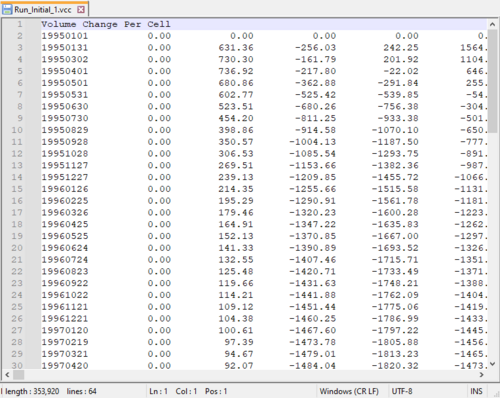
Task: Click the vertical scrollbar up arrow
Action: click(492, 24)
